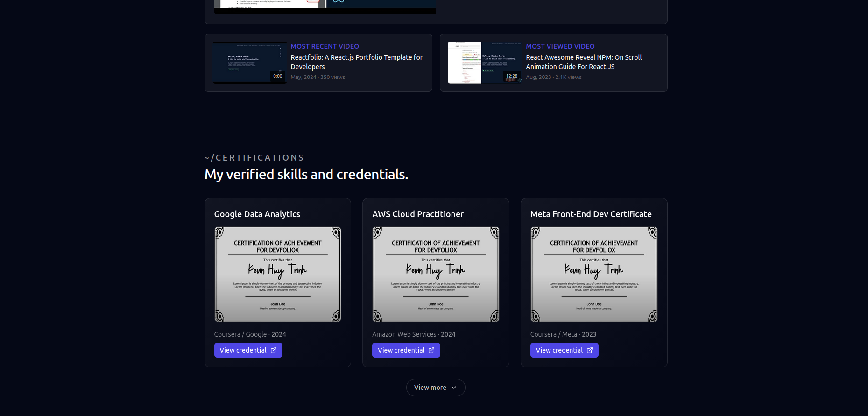The width and height of the screenshot is (868, 416).
Task: Click 'Meta Front-End Dev Certificate' card title
Action: coord(591,214)
